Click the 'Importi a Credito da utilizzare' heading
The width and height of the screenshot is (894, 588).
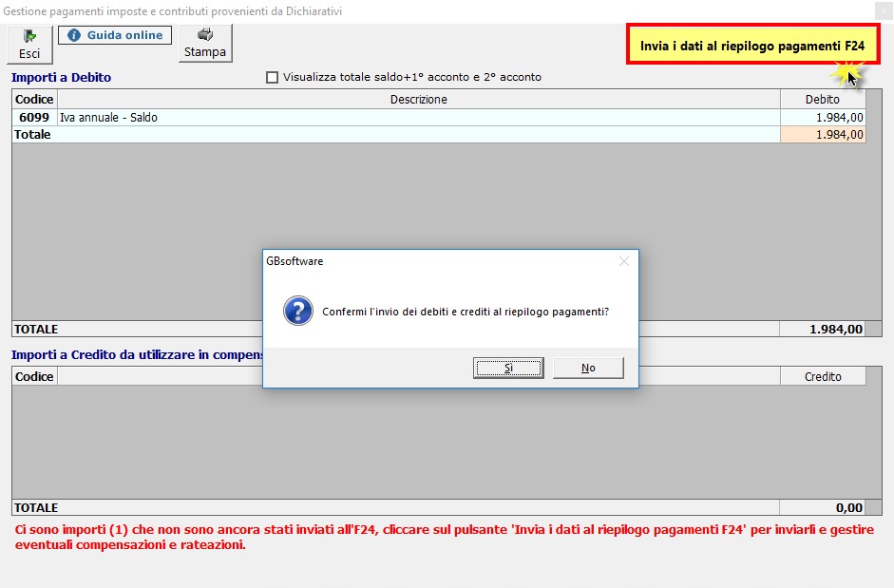[x=137, y=354]
